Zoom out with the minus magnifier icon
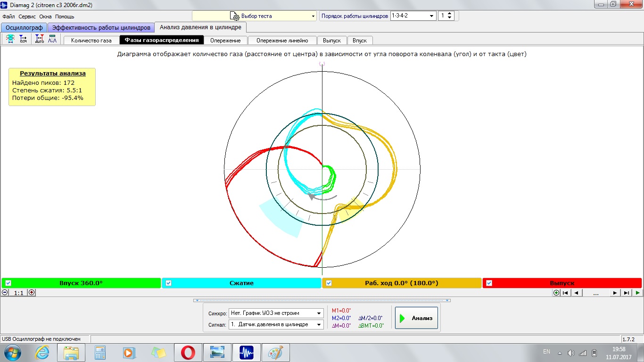Viewport: 644px width, 362px height. point(5,292)
